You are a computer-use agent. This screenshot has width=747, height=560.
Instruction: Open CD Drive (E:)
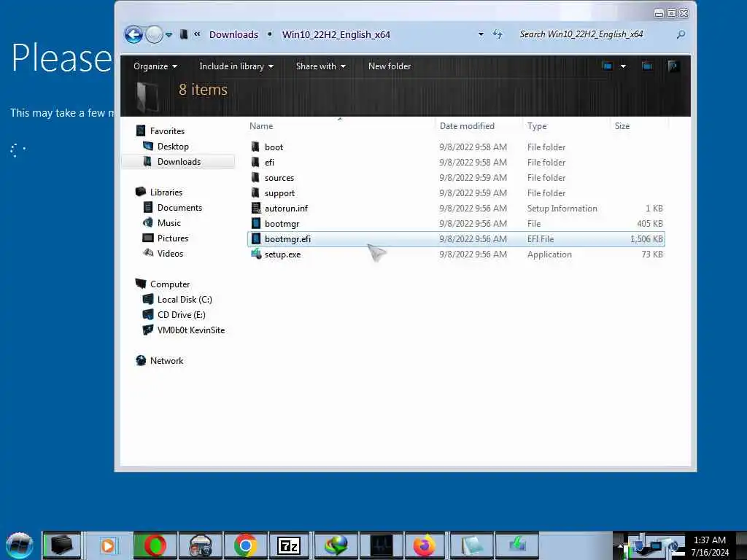[181, 315]
